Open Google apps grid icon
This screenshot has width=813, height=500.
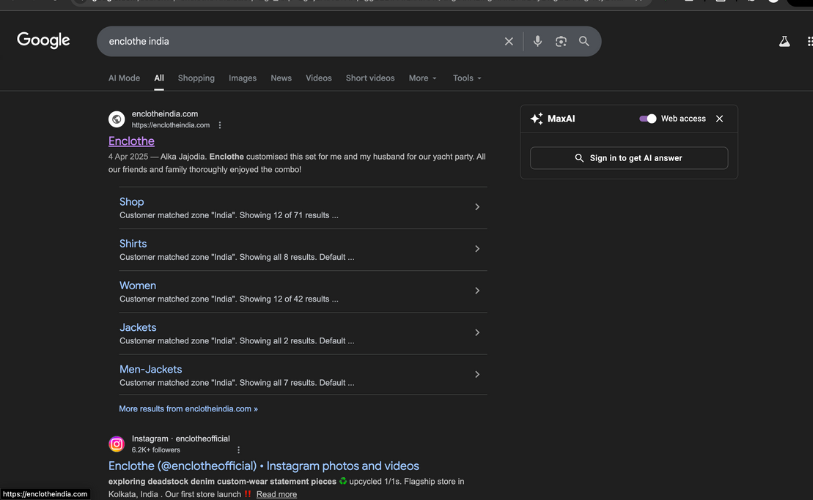point(809,41)
